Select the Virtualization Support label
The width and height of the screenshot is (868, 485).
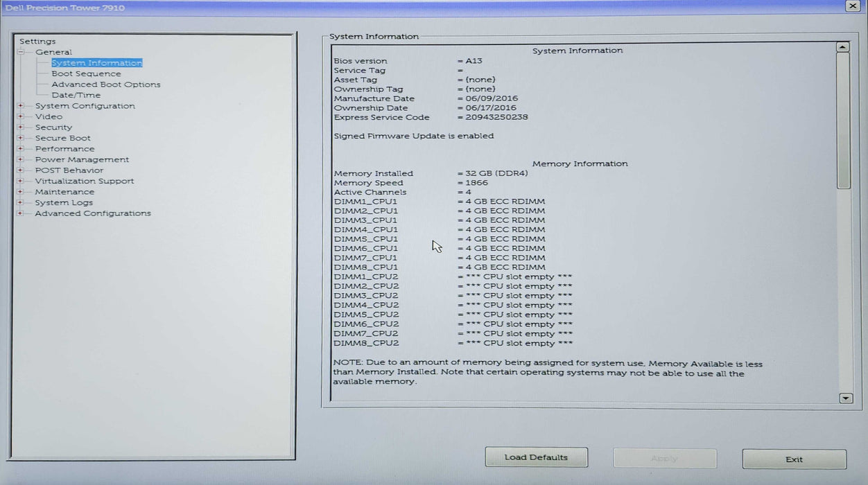coord(85,181)
